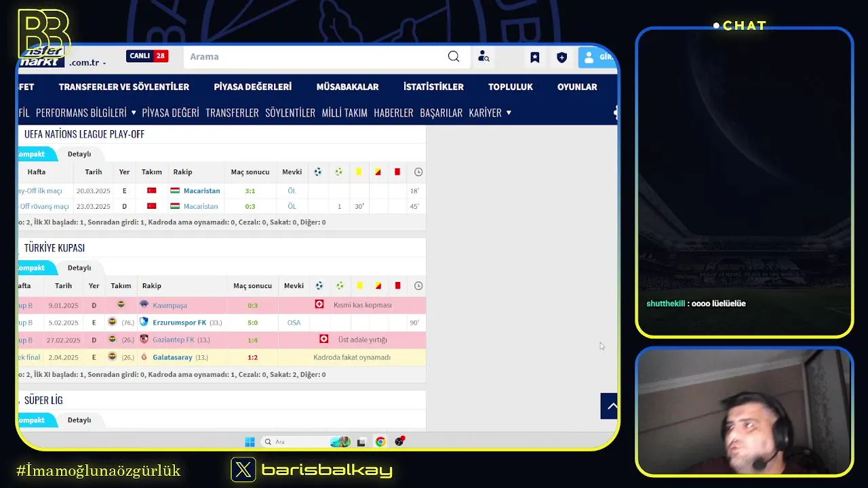
Task: Open the 0:3 result against Macaristan
Action: click(x=250, y=207)
